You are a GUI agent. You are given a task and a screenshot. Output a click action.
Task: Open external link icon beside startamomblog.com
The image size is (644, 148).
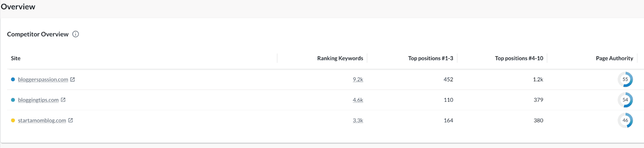[x=70, y=120]
